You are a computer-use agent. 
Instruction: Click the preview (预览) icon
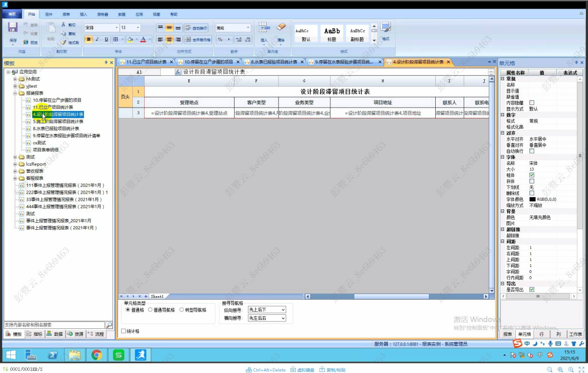(27, 42)
